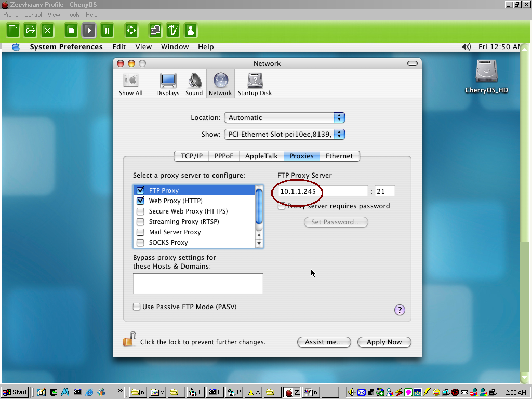This screenshot has width=532, height=399.
Task: Click the Assist me... button
Action: click(x=324, y=342)
